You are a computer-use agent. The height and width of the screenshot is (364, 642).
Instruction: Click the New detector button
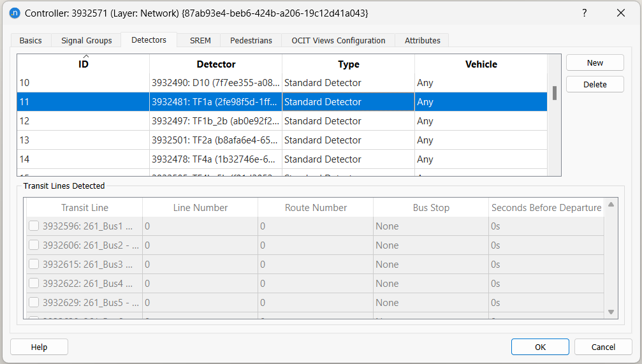pos(595,62)
